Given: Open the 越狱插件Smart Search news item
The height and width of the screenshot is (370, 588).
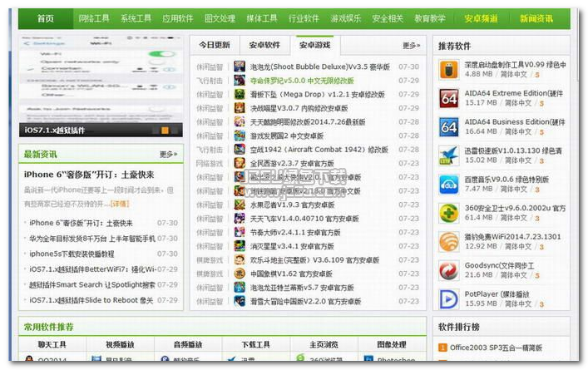Looking at the screenshot, I should click(92, 285).
